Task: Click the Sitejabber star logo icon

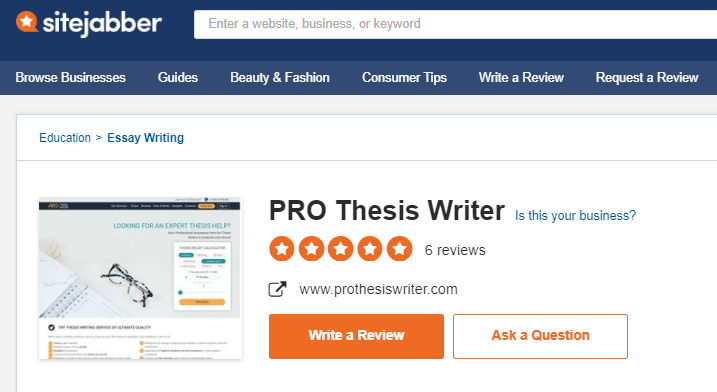Action: pos(27,22)
